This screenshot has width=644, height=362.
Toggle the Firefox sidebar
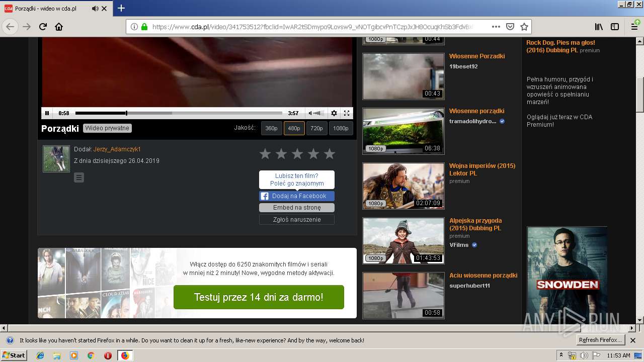[x=615, y=27]
